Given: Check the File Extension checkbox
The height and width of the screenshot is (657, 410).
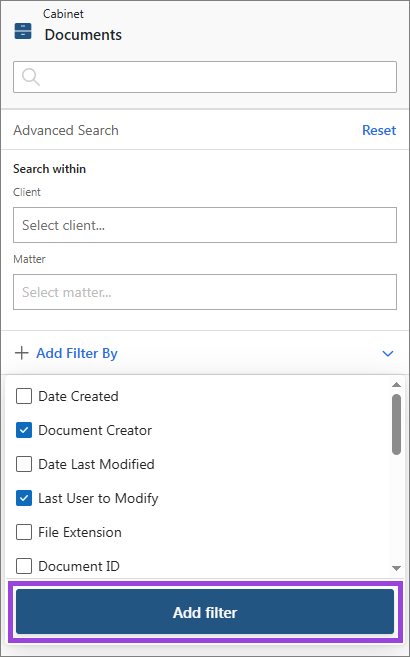Looking at the screenshot, I should pos(24,532).
